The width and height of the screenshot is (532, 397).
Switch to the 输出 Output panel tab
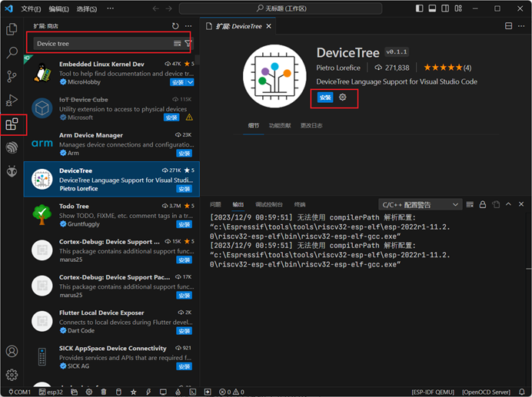point(238,204)
